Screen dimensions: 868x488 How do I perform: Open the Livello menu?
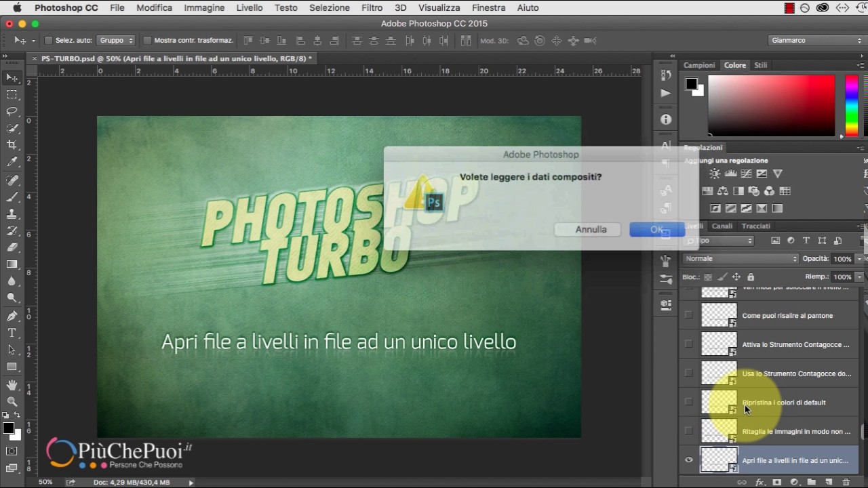click(x=250, y=7)
